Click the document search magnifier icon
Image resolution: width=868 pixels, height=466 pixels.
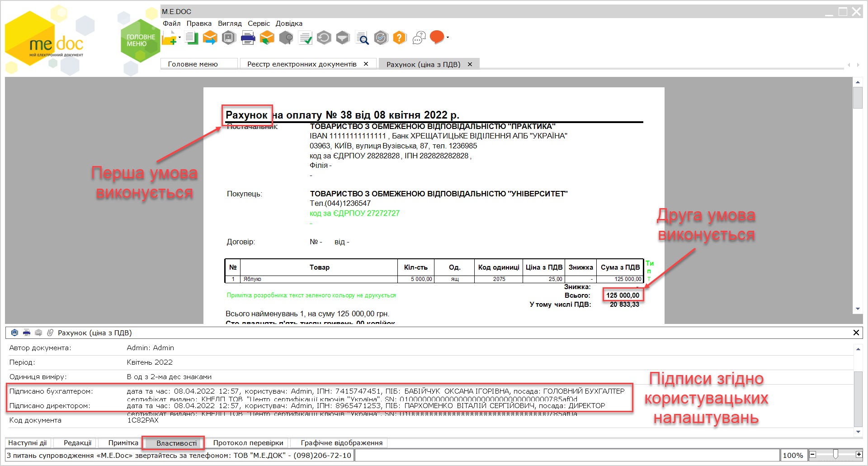click(x=362, y=38)
